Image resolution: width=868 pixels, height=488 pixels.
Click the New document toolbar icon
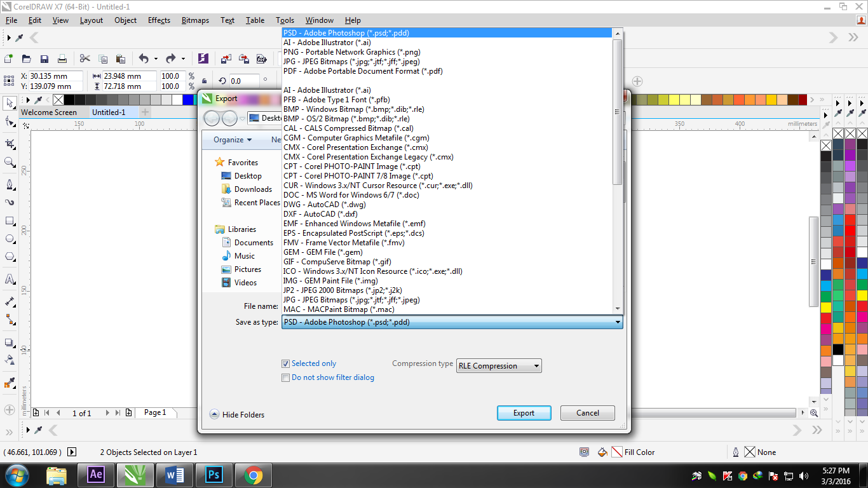point(9,58)
